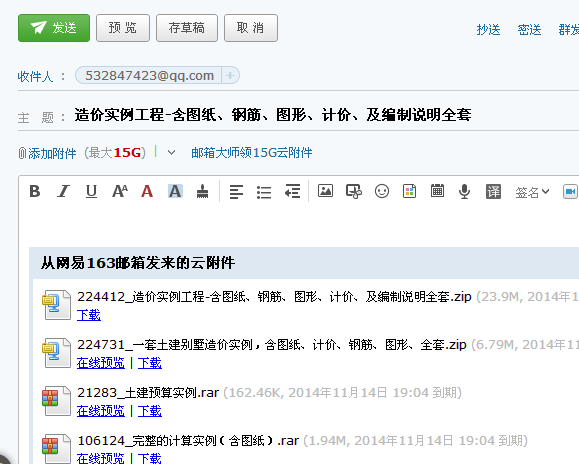Click the paperclip attachment icon
Viewport: 579px width, 464px height.
22,153
